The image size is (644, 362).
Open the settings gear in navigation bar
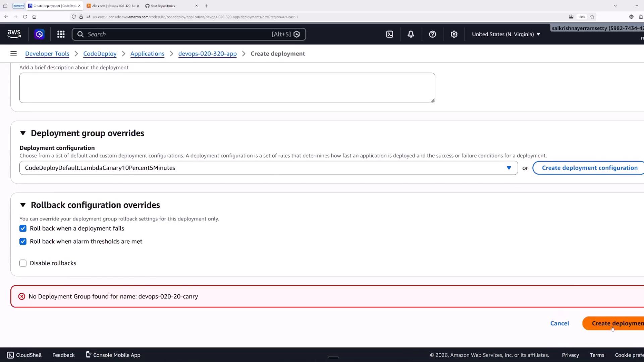pyautogui.click(x=454, y=34)
